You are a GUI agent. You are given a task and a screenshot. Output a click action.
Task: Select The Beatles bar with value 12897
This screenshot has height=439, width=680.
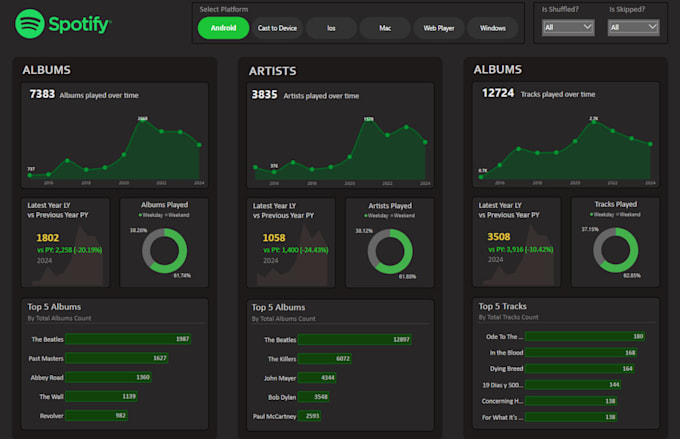(x=355, y=339)
